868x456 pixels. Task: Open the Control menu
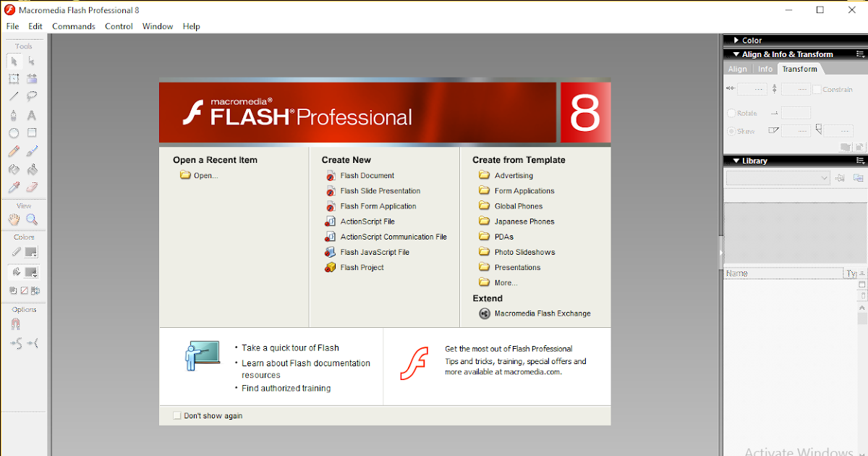coord(119,26)
